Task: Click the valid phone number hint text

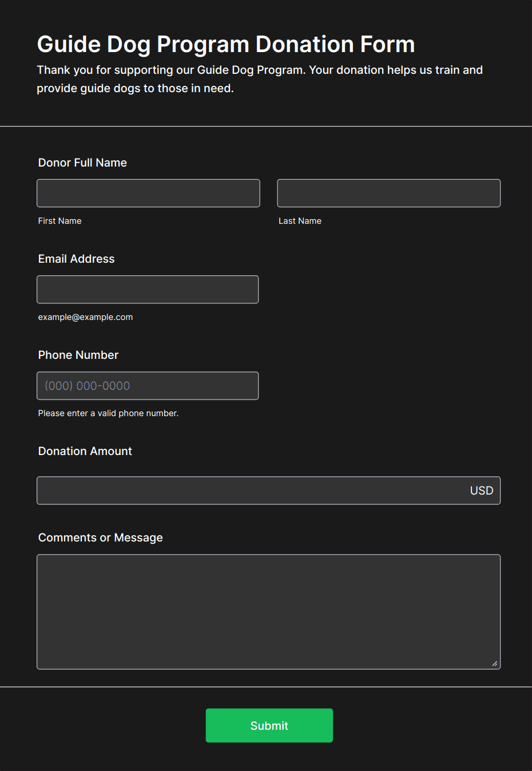Action: coord(108,413)
